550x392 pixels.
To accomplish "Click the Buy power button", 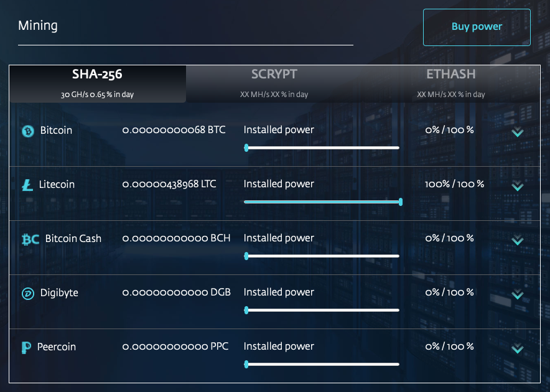I will point(477,27).
